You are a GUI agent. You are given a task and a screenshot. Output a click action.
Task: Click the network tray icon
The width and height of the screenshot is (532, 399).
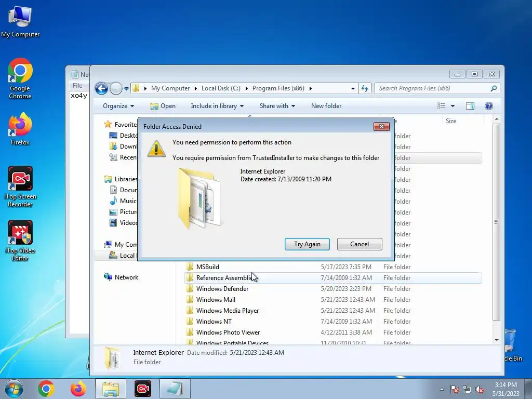tap(467, 389)
